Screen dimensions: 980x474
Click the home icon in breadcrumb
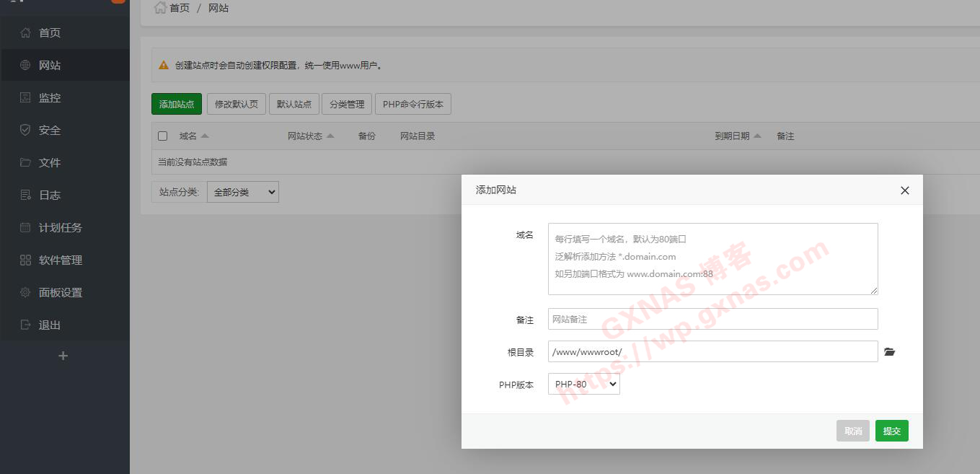[160, 8]
